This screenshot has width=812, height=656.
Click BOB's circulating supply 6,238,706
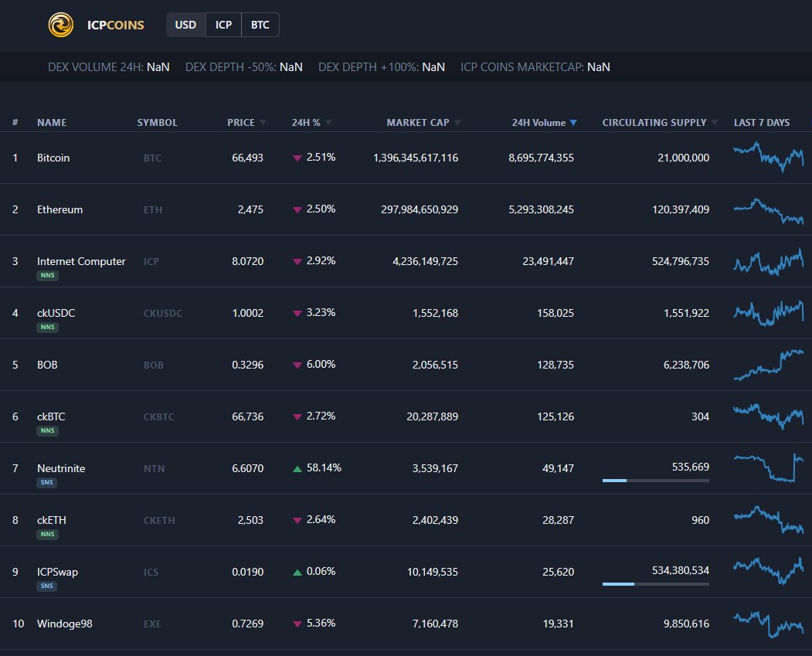tap(686, 365)
